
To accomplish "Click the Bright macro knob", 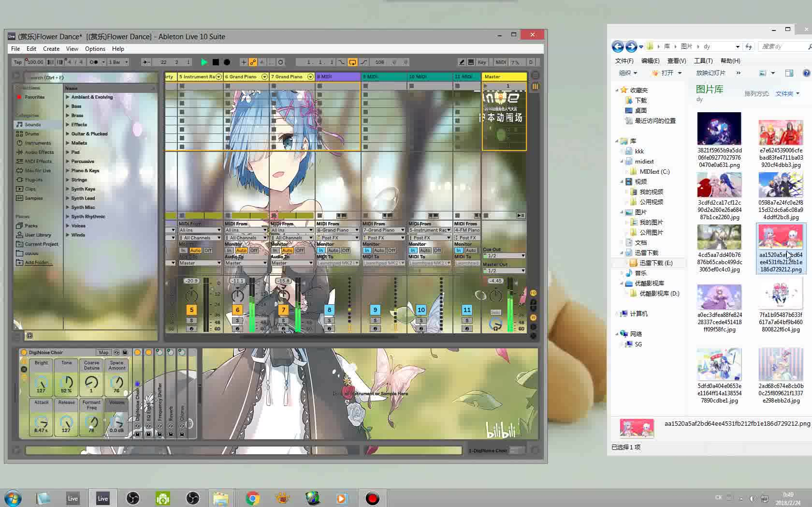I will tap(41, 382).
